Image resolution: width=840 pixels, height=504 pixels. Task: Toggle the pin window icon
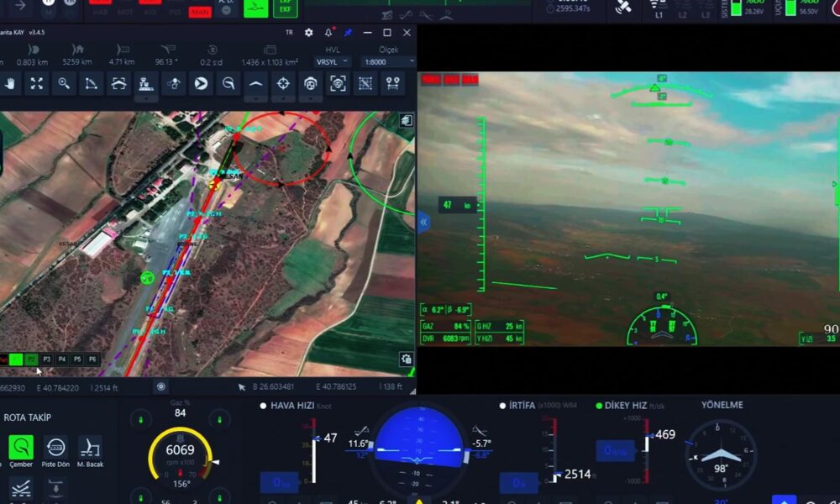pyautogui.click(x=348, y=33)
